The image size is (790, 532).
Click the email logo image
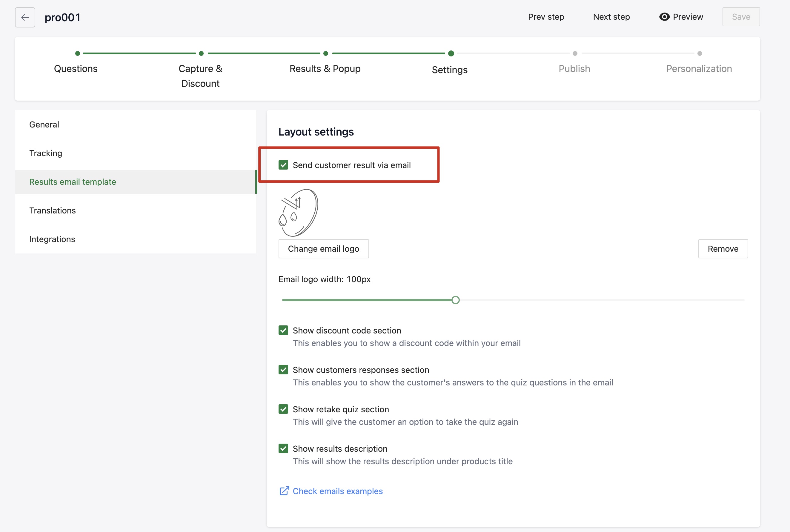tap(298, 213)
